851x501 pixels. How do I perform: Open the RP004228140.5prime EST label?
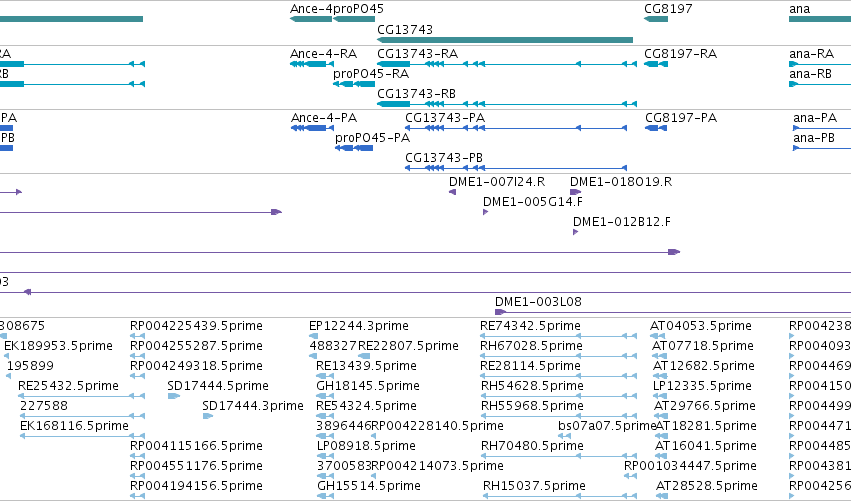(x=437, y=426)
